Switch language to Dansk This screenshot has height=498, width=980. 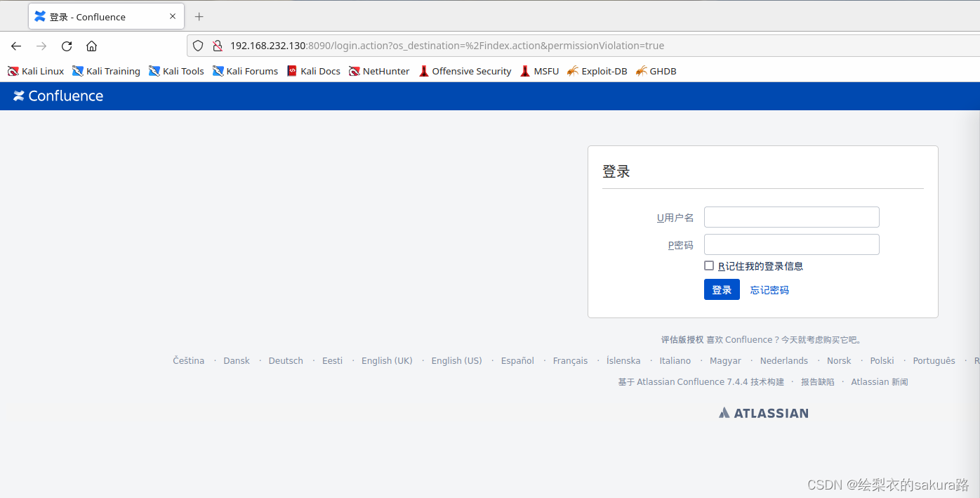(237, 361)
